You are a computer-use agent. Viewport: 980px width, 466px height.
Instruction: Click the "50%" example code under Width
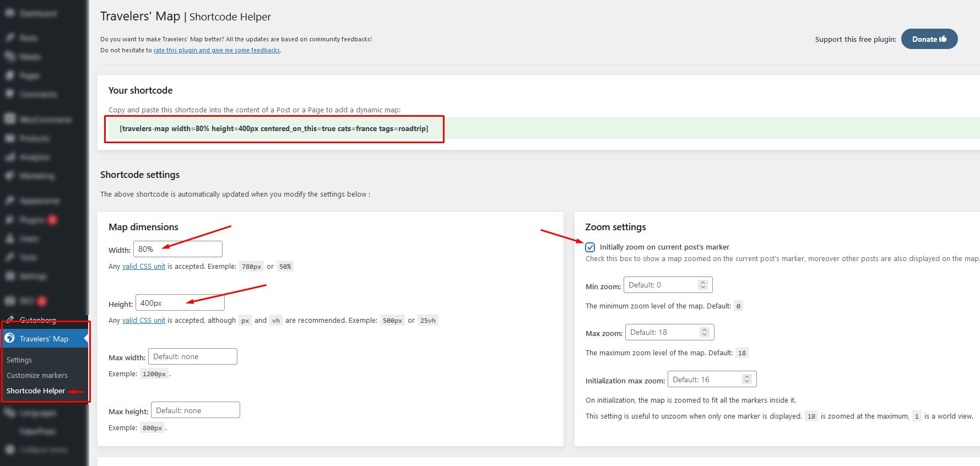click(x=285, y=266)
